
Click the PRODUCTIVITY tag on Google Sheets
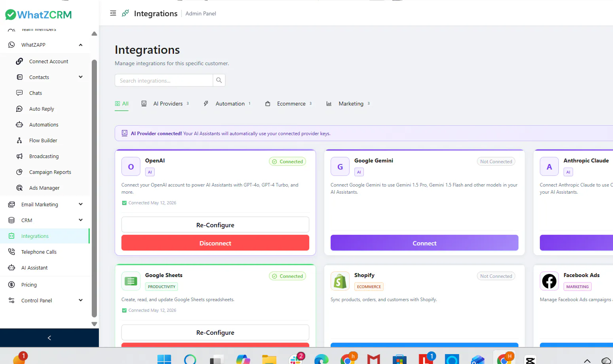(161, 287)
